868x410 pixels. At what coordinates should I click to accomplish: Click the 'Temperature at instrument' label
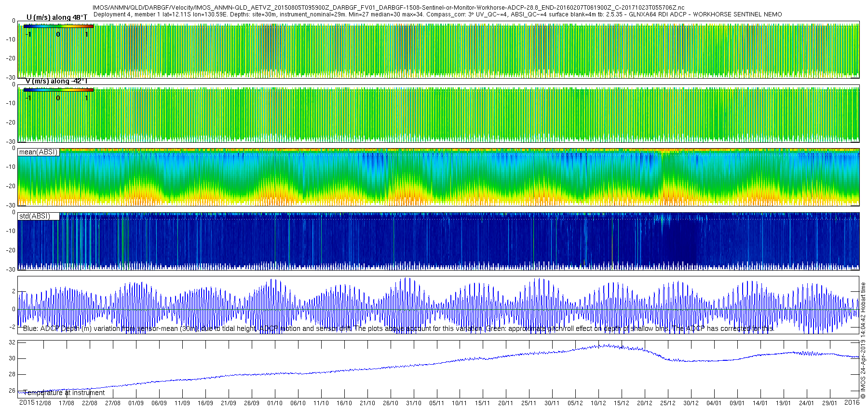[x=64, y=393]
